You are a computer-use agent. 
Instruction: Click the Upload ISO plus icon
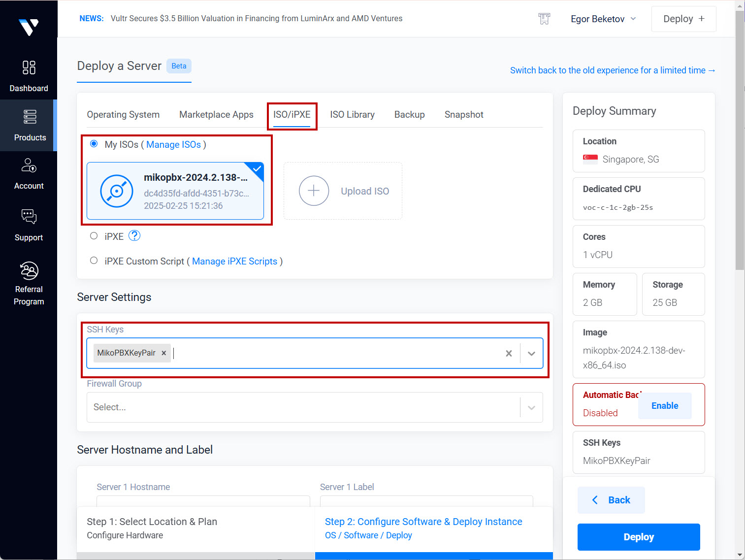tap(314, 191)
